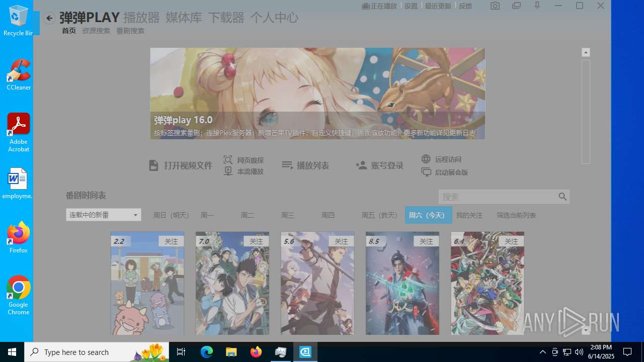Click the 播放列表 label
The image size is (644, 362).
coord(313,165)
